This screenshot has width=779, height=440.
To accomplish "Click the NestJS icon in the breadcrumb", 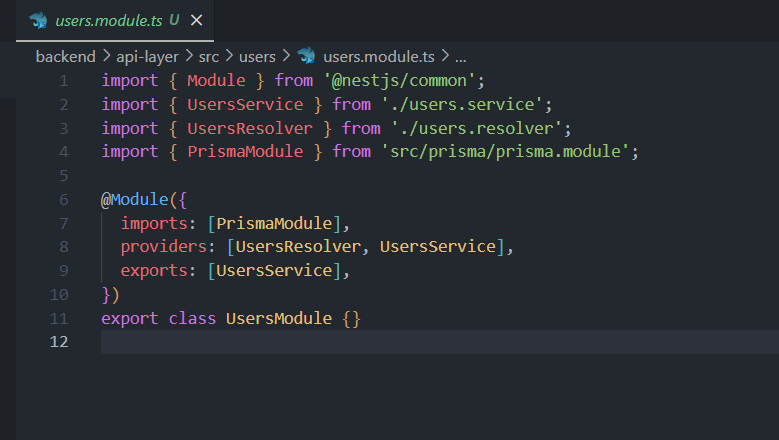I will point(307,56).
